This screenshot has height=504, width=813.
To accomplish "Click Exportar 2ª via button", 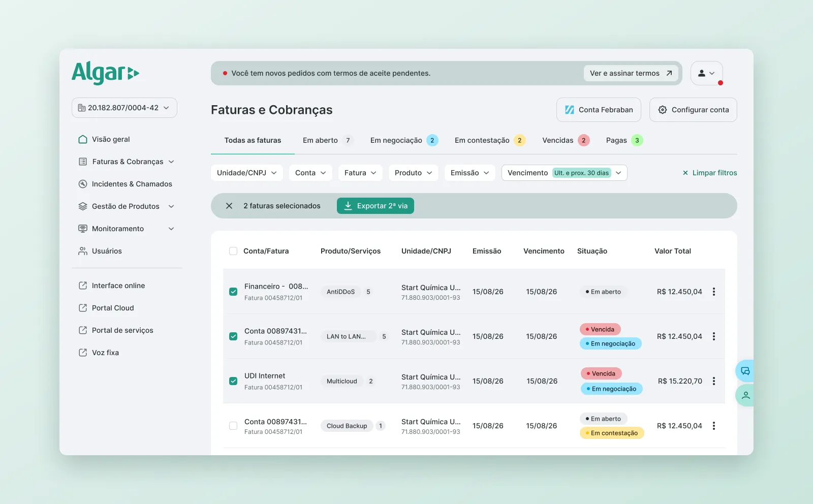I will coord(376,206).
